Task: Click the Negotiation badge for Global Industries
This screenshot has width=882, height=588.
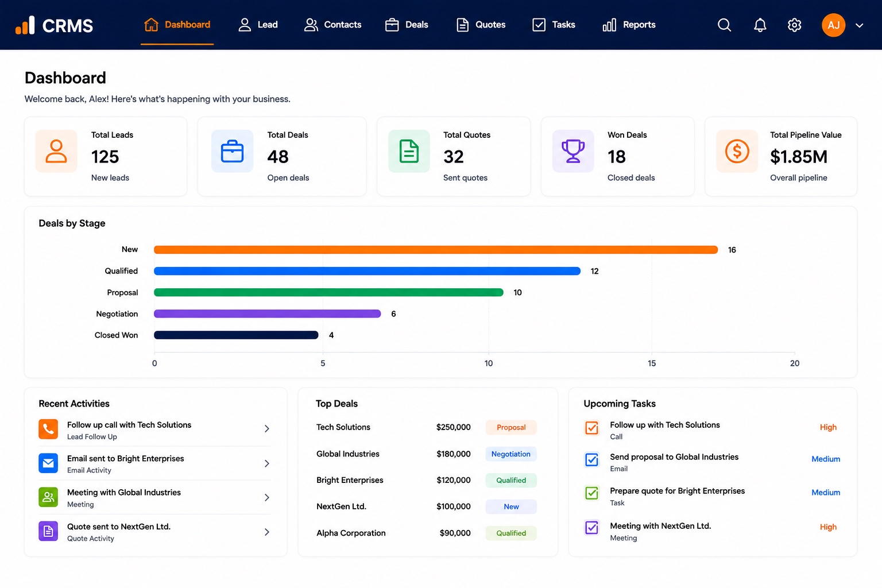Action: [x=511, y=454]
